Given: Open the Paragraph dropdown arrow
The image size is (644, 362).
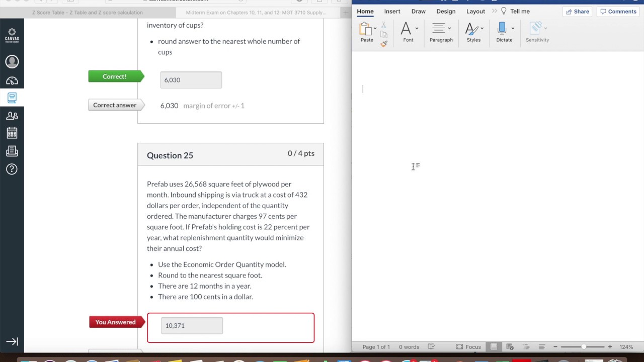Looking at the screenshot, I should point(449,29).
